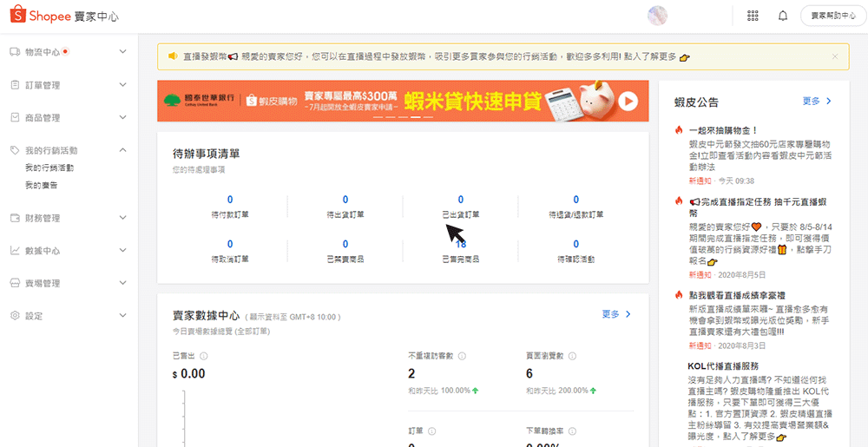Close the yellow announcement banner
This screenshot has height=447, width=868.
[x=835, y=56]
